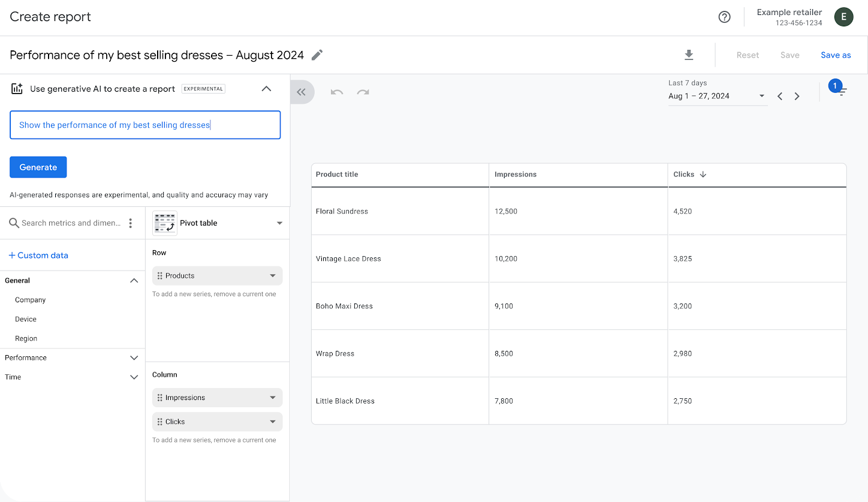Click Save as
This screenshot has height=502, width=868.
pos(836,55)
